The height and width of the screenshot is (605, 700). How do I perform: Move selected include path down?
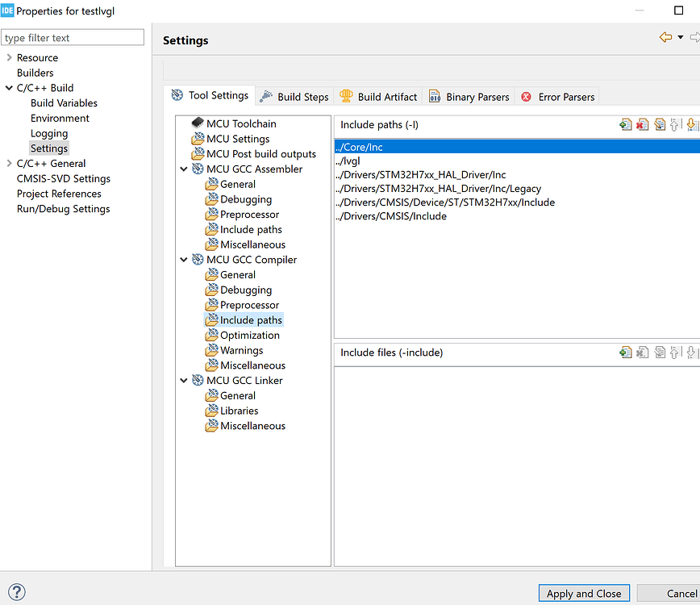692,124
